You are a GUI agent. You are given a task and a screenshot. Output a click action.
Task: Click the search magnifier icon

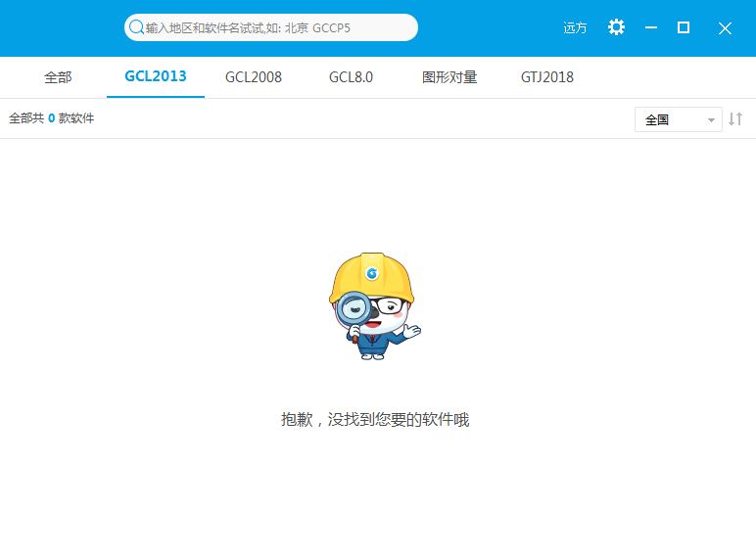click(136, 27)
